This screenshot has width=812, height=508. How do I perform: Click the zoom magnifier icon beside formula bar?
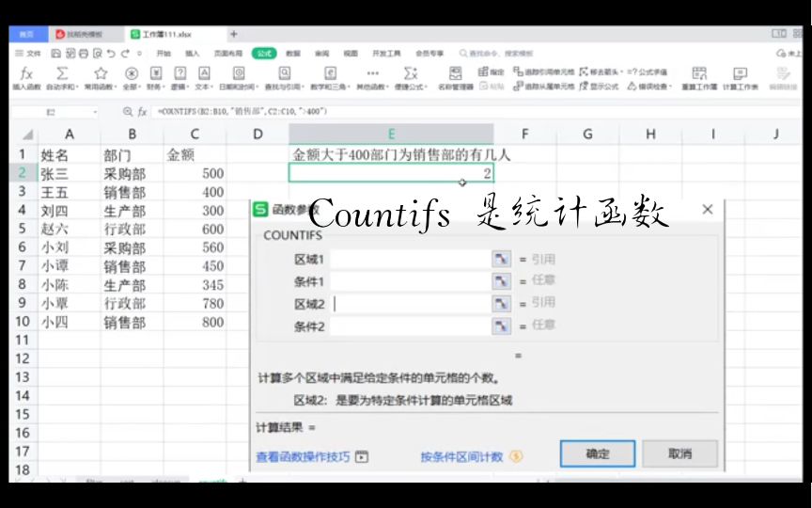click(128, 111)
